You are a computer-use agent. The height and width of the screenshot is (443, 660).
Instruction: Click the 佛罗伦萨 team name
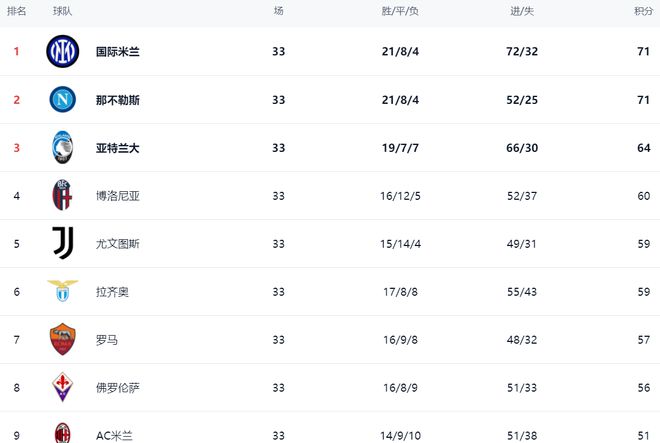(x=117, y=388)
